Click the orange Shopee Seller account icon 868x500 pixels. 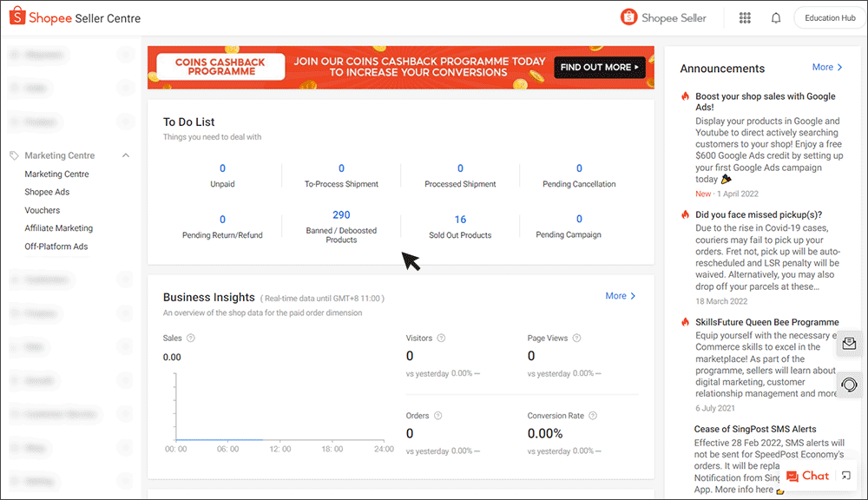(x=628, y=17)
